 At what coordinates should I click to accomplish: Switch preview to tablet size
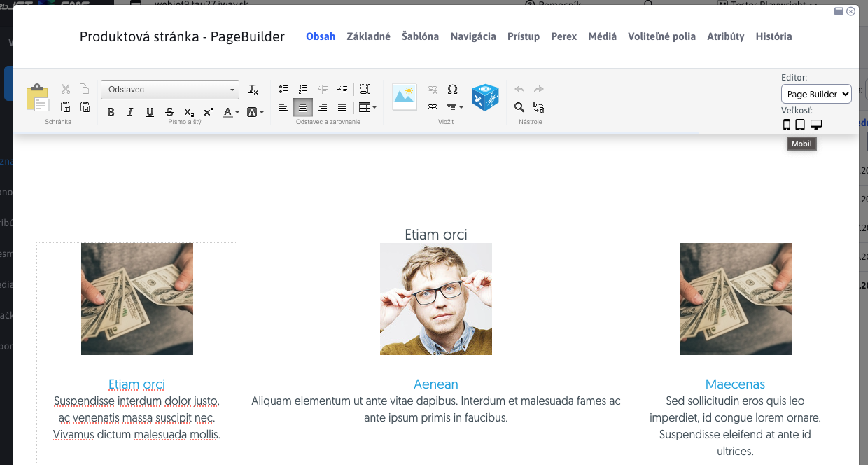tap(800, 125)
